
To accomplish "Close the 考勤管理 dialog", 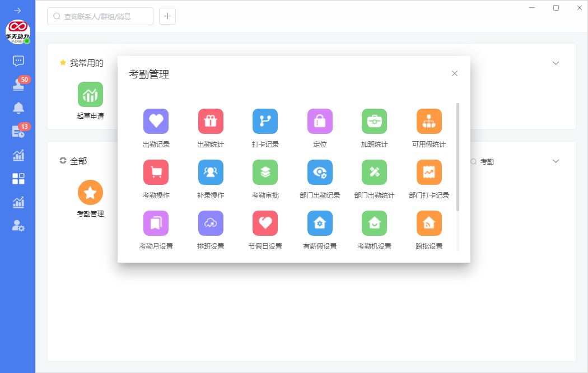I will (455, 73).
